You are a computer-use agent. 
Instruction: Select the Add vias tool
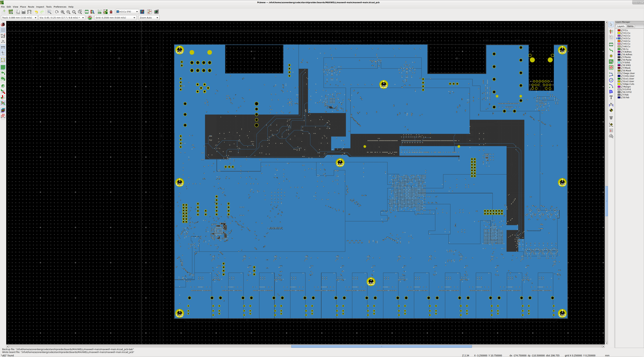611,56
